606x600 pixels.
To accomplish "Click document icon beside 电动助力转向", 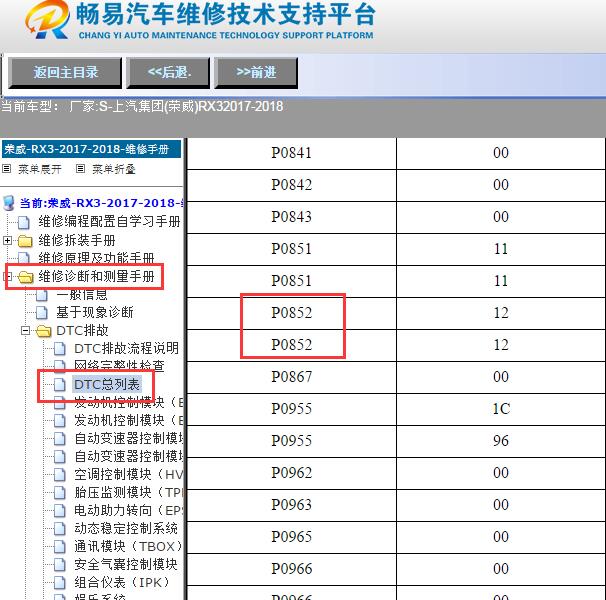I will click(x=60, y=511).
